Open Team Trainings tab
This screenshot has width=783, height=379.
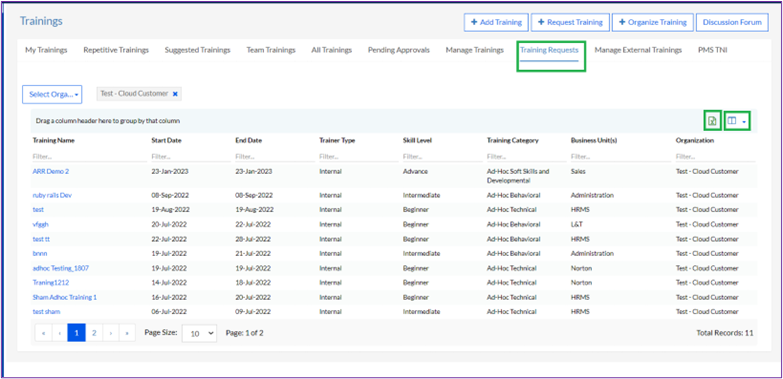(x=271, y=50)
